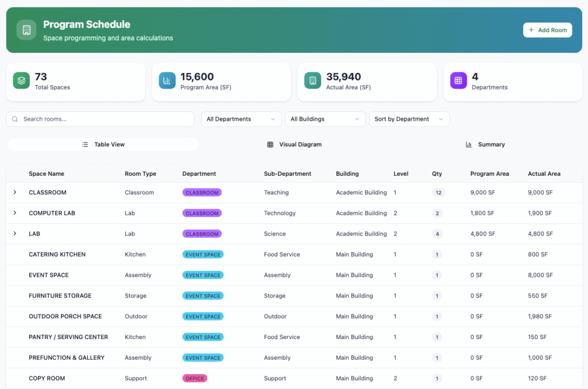Screen dimensions: 588x389
Task: Expand the CLASSROOM row
Action: tap(15, 192)
